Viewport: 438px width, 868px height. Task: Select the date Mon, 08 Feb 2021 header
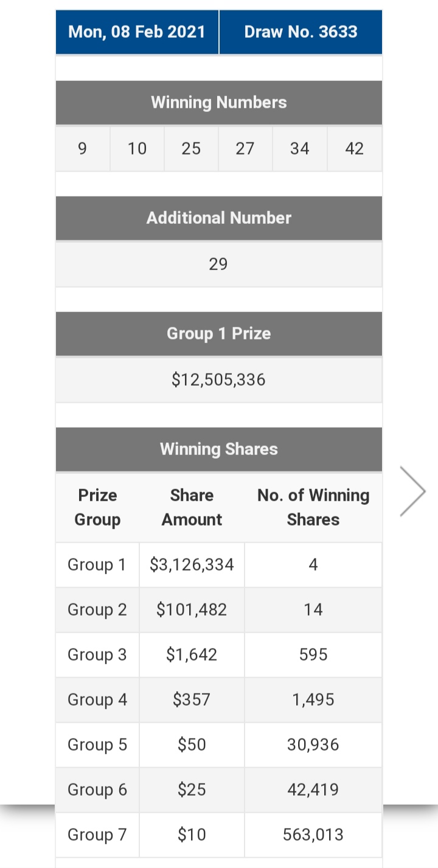coord(137,32)
